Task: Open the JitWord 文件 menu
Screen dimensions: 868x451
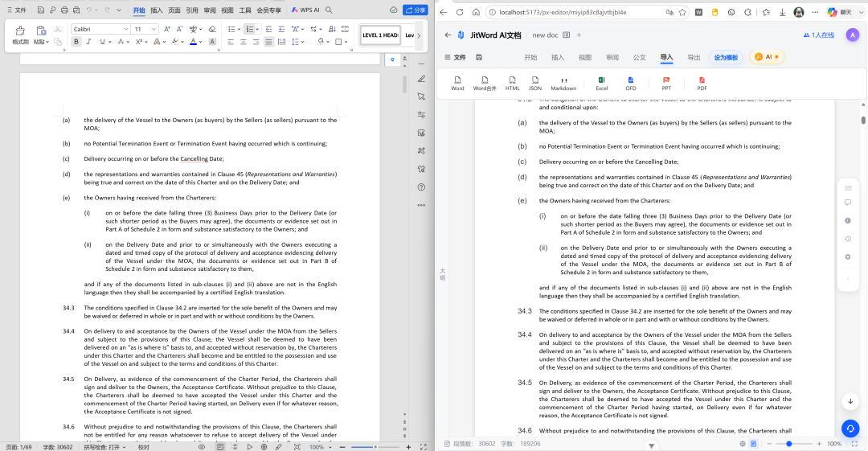Action: [455, 57]
